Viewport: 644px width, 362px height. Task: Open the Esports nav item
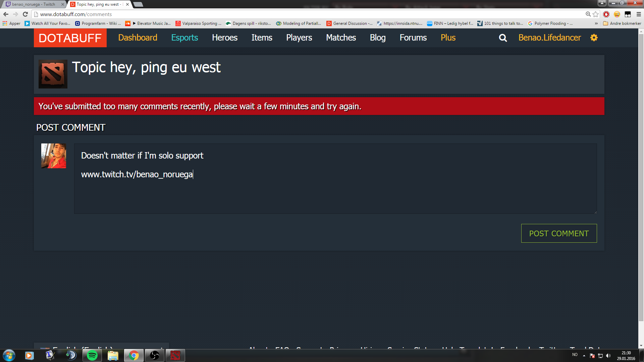pos(184,38)
